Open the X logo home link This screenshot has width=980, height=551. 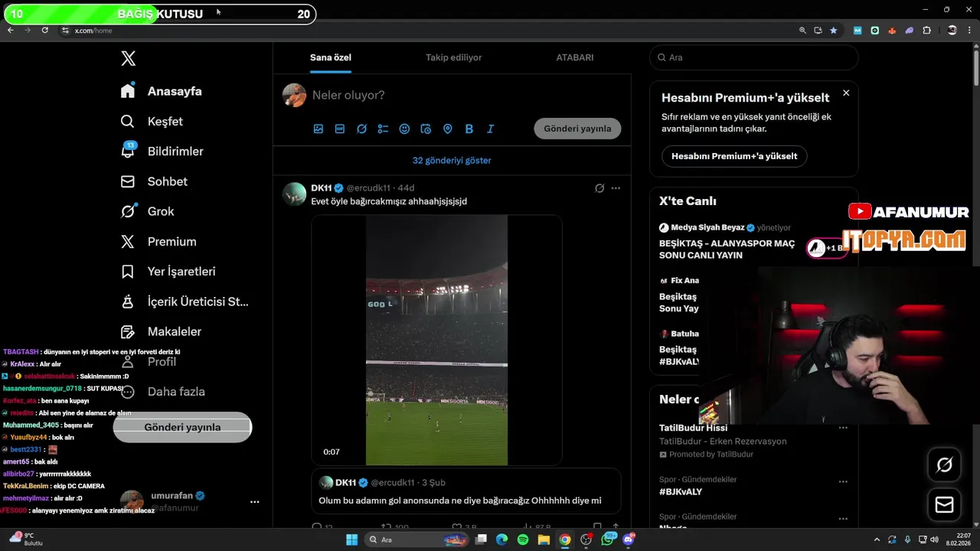[x=129, y=59]
